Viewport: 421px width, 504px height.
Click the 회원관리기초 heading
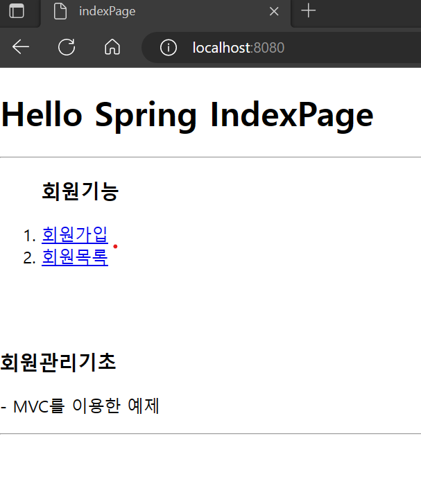58,363
